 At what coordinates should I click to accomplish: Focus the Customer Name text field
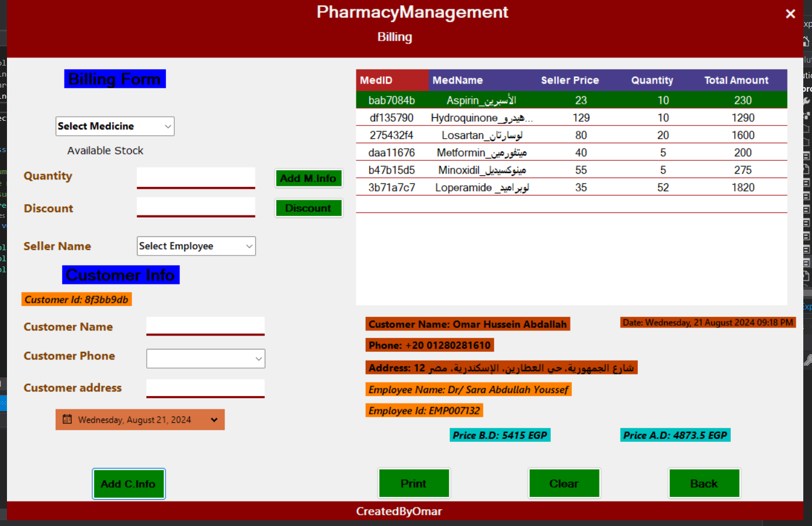click(x=205, y=325)
